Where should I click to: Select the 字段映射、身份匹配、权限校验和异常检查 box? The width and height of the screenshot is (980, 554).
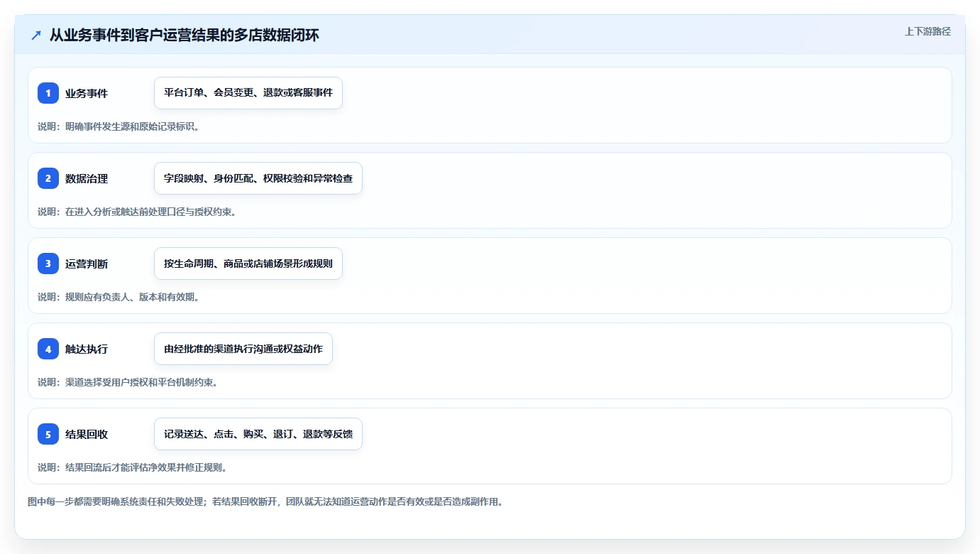[258, 178]
